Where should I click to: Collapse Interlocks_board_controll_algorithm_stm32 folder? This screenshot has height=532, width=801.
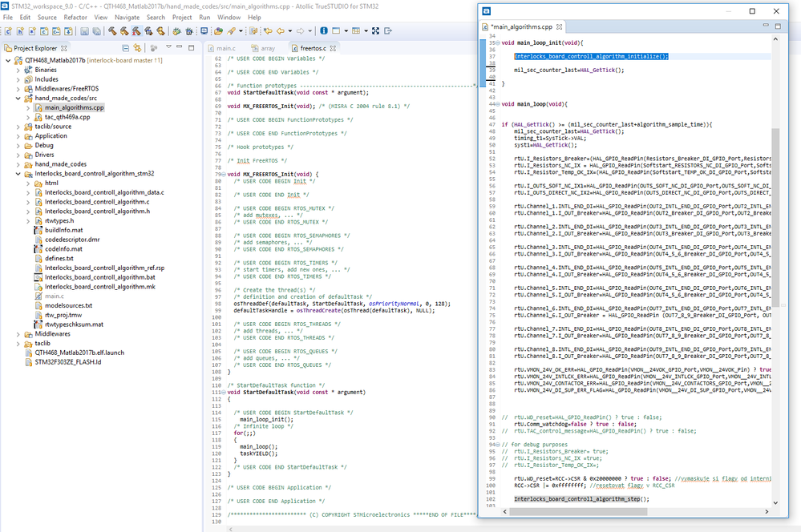pyautogui.click(x=18, y=174)
